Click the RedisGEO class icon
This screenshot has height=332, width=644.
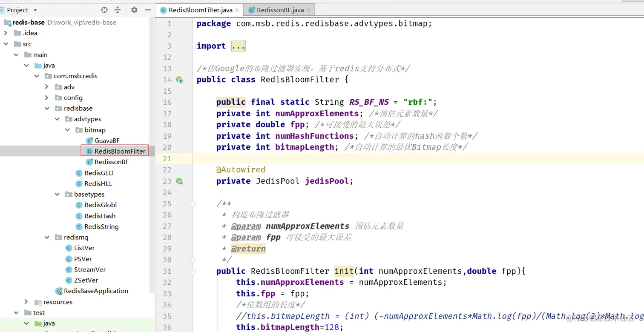[x=79, y=173]
